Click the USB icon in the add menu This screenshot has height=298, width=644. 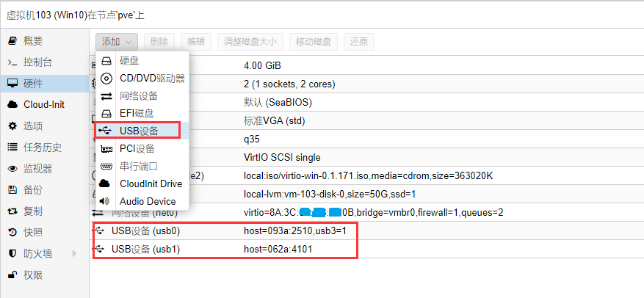tap(106, 131)
